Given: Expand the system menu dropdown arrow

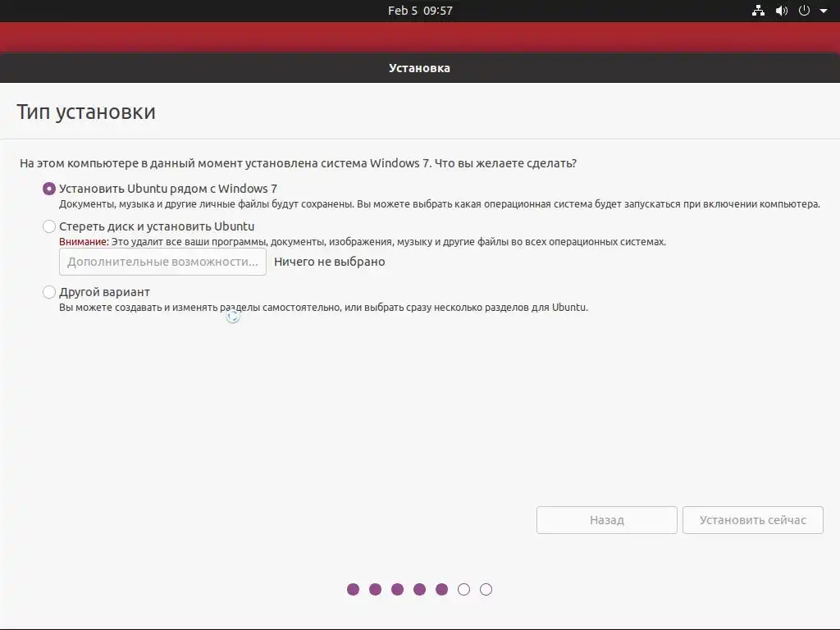Looking at the screenshot, I should click(824, 11).
